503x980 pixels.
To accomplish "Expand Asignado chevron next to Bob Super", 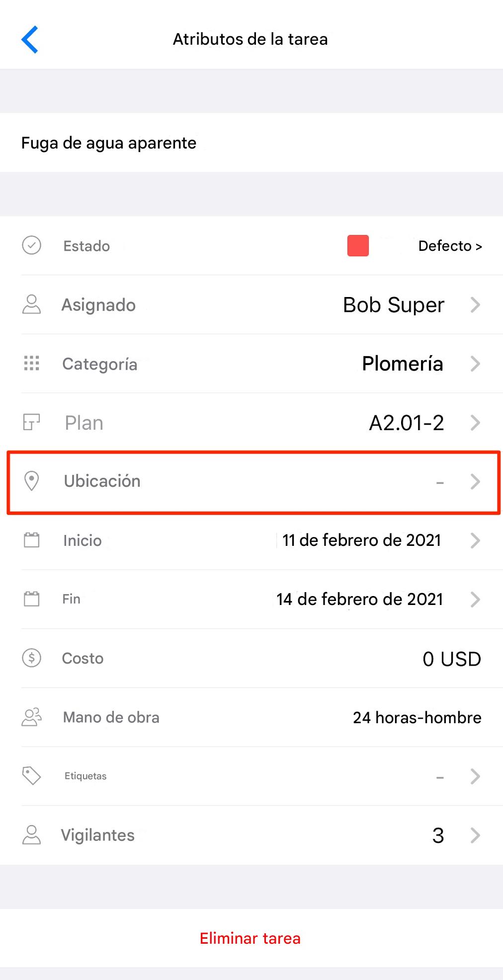I will coord(475,304).
